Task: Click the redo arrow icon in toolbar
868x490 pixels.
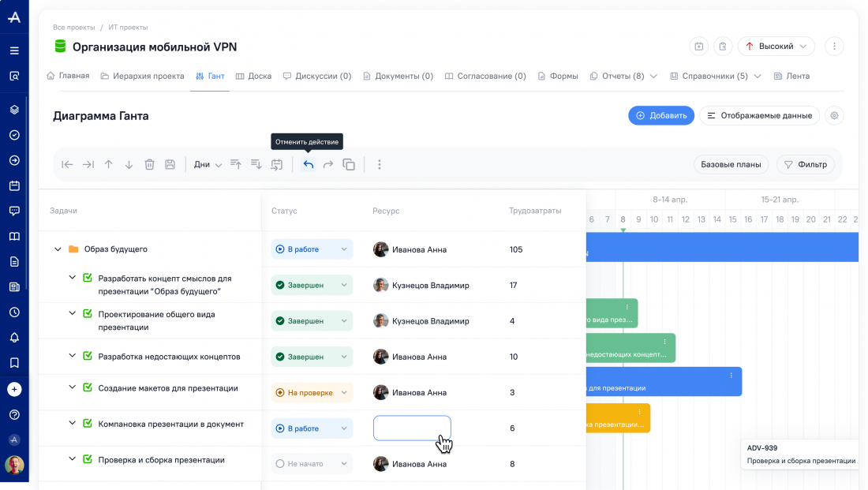Action: click(x=328, y=165)
